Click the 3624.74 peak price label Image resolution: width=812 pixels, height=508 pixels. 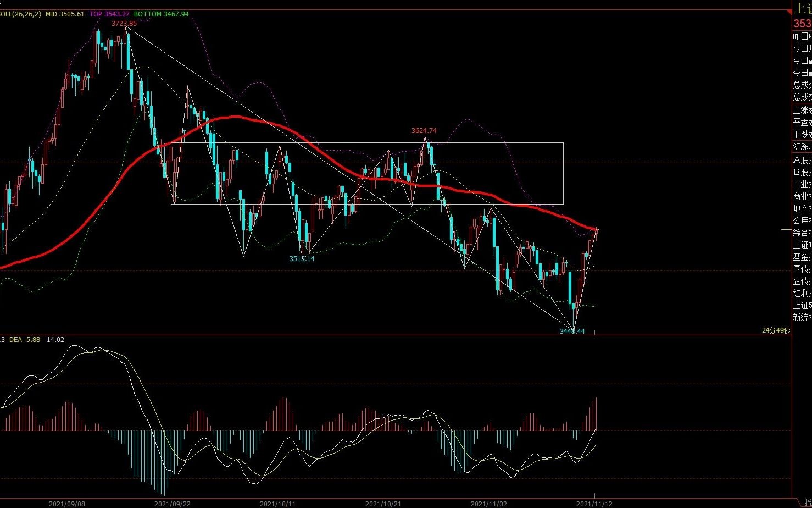pyautogui.click(x=424, y=131)
